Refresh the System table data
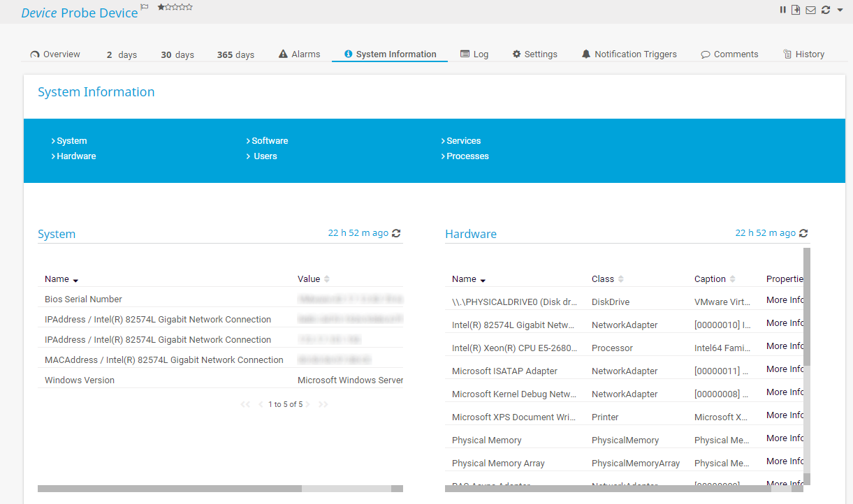Viewport: 853px width, 504px height. [x=396, y=233]
